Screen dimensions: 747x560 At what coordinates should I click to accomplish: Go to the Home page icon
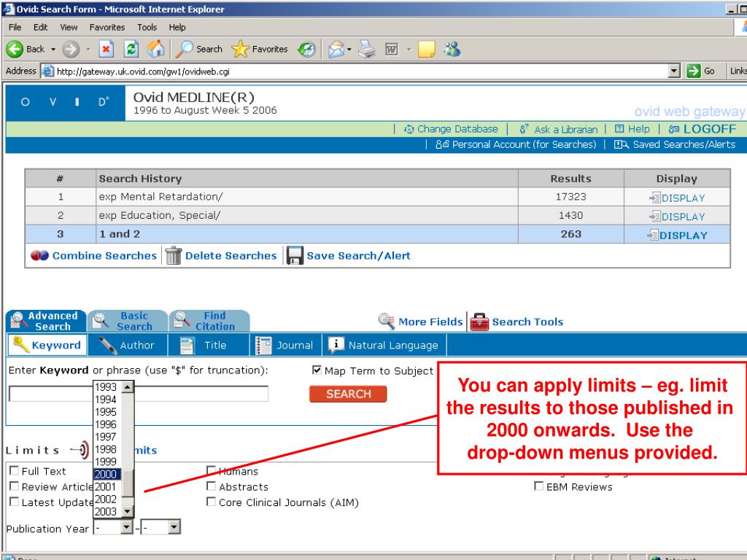[x=156, y=49]
